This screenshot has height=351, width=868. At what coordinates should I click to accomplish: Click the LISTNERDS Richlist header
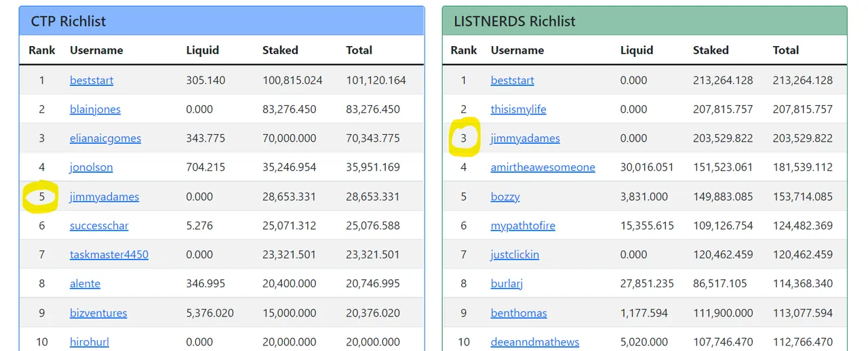(x=645, y=21)
